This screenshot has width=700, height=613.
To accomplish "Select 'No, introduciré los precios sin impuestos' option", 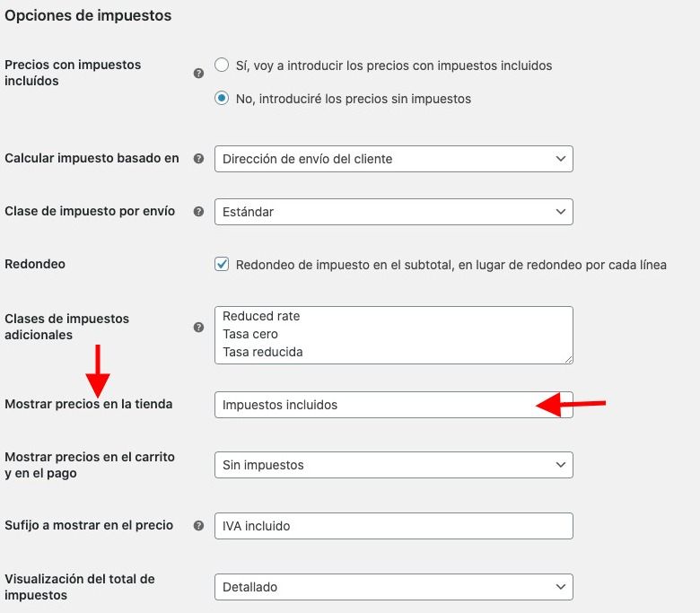I will [x=222, y=98].
